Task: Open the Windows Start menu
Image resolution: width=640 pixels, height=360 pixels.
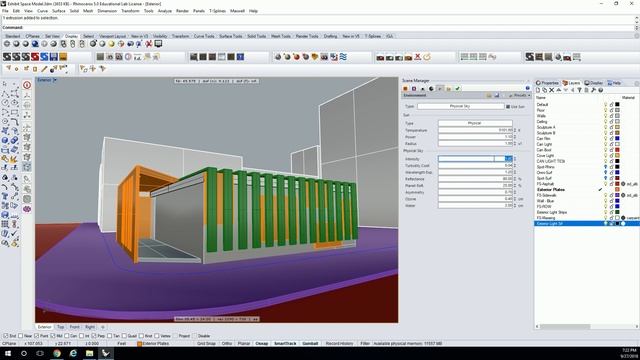Action: pos(8,353)
